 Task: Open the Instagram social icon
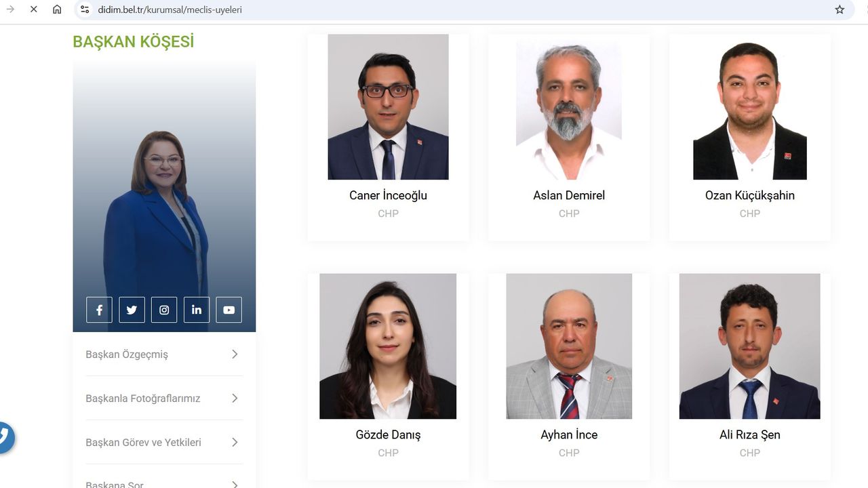pyautogui.click(x=164, y=310)
